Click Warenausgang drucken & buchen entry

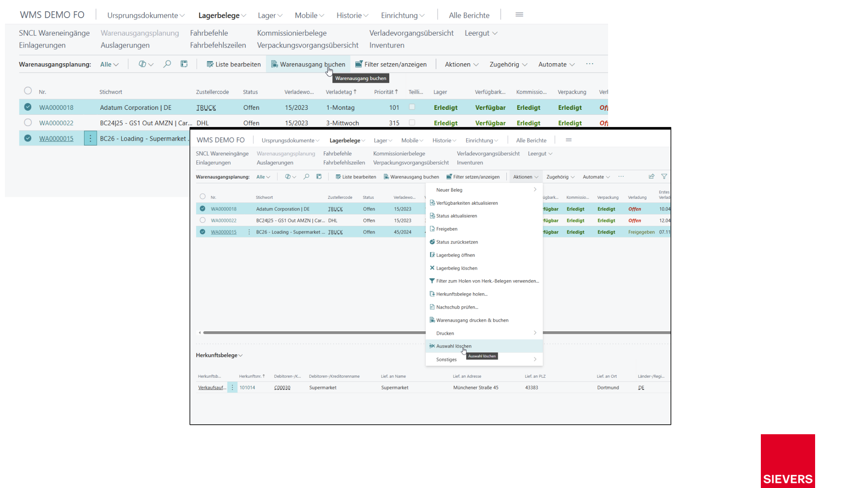tap(472, 320)
